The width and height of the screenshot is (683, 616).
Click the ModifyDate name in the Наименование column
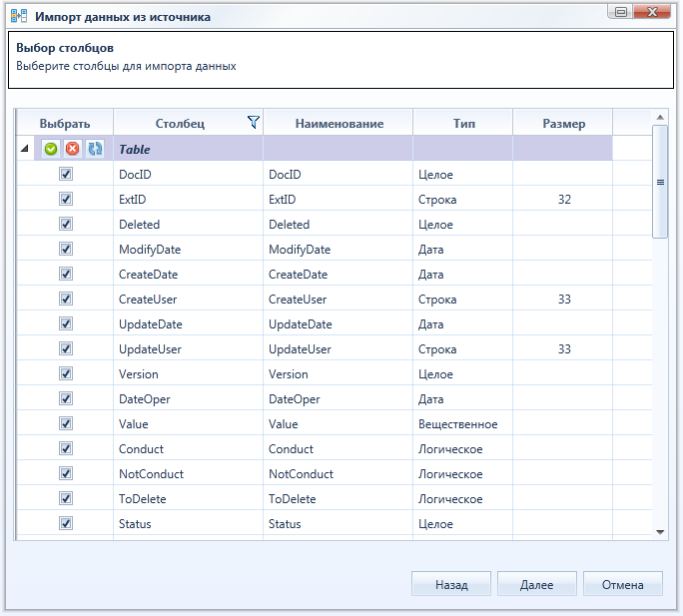coord(300,250)
